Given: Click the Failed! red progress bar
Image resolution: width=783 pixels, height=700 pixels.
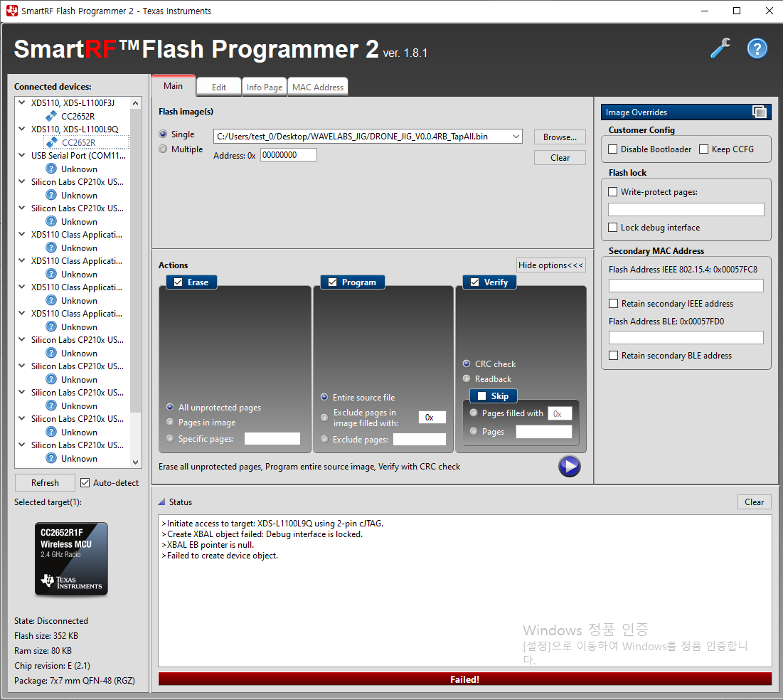Looking at the screenshot, I should [465, 679].
